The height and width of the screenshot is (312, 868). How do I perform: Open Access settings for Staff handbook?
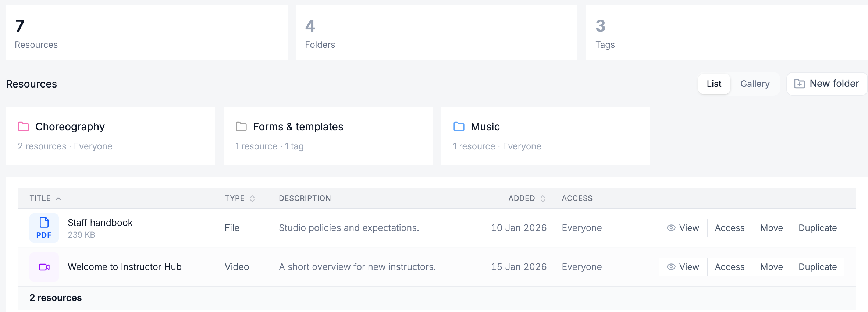[730, 228]
